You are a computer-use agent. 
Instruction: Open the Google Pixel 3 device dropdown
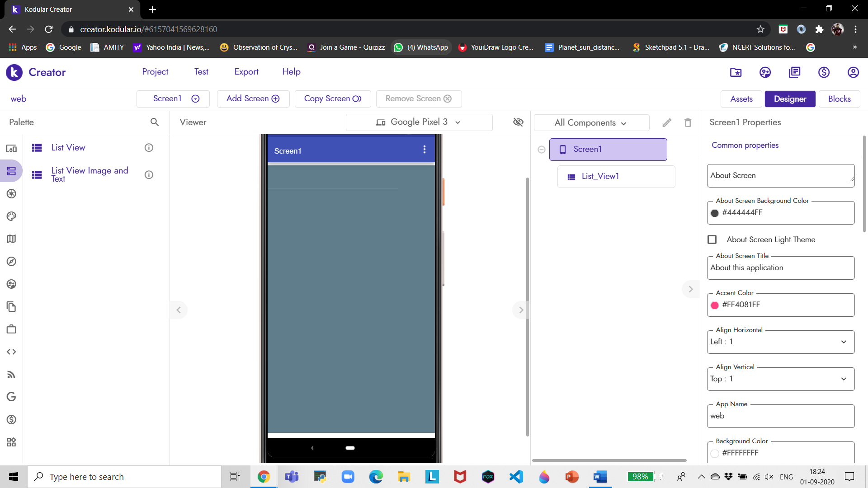(419, 122)
